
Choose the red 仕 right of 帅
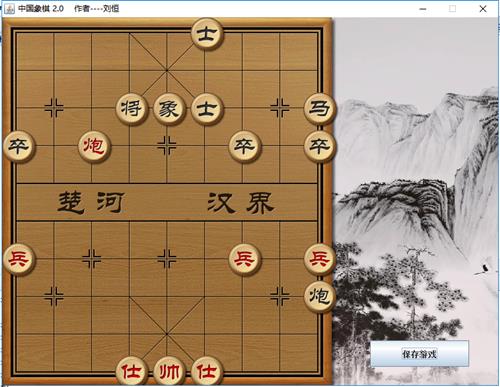207,371
